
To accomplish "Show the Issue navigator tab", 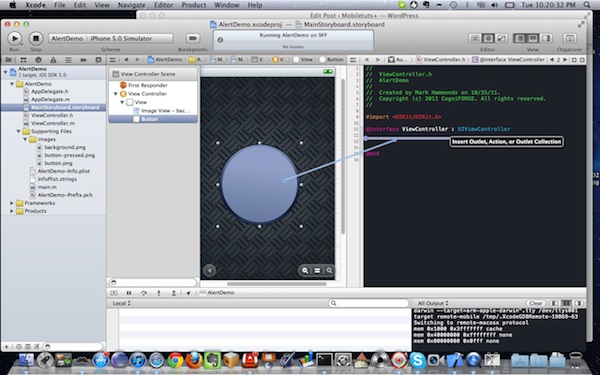I will 53,60.
